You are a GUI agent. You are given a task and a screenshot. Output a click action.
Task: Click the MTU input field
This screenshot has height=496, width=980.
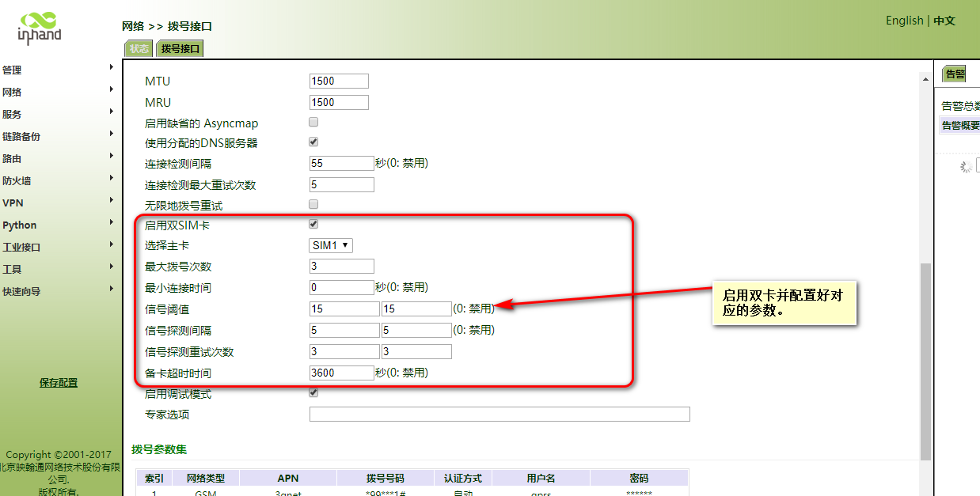[339, 81]
